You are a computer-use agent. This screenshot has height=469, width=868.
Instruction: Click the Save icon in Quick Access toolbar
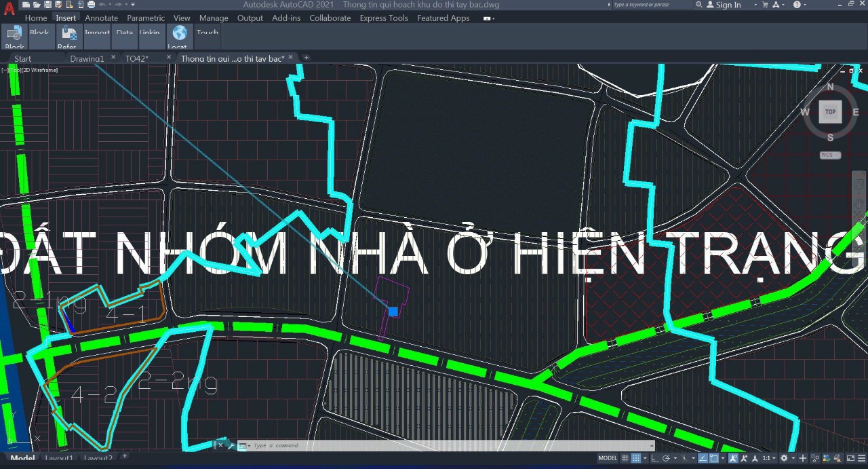47,5
